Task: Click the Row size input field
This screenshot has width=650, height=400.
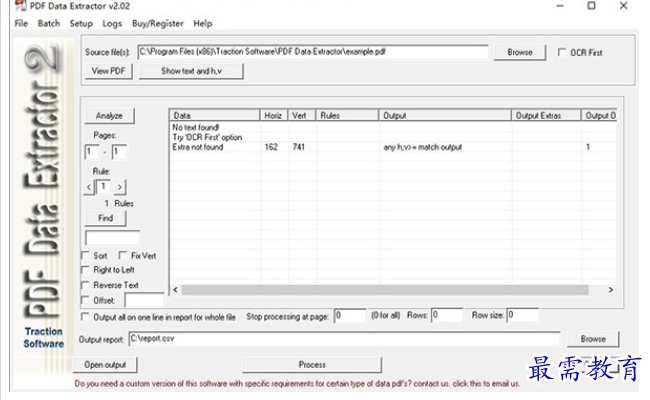Action: (x=523, y=315)
